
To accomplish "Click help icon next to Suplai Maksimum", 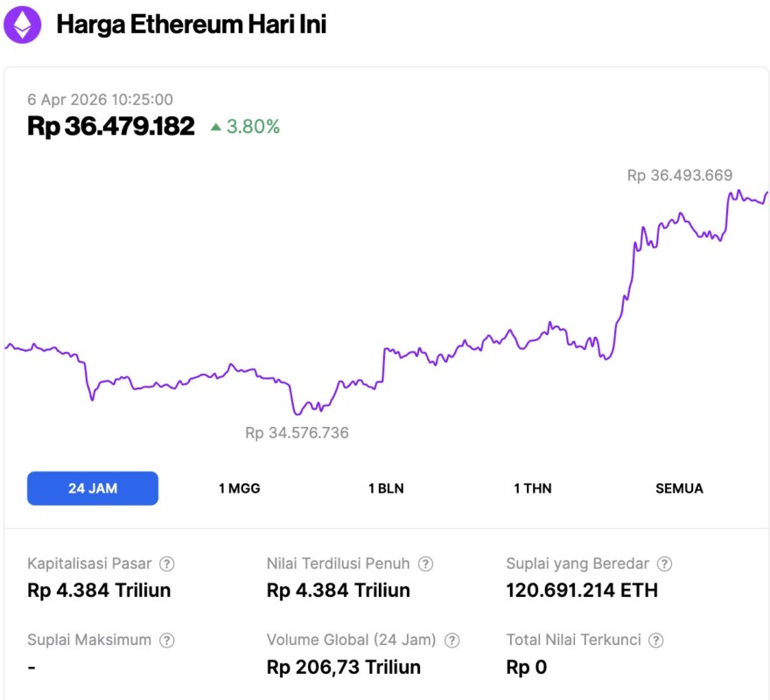I will point(166,640).
